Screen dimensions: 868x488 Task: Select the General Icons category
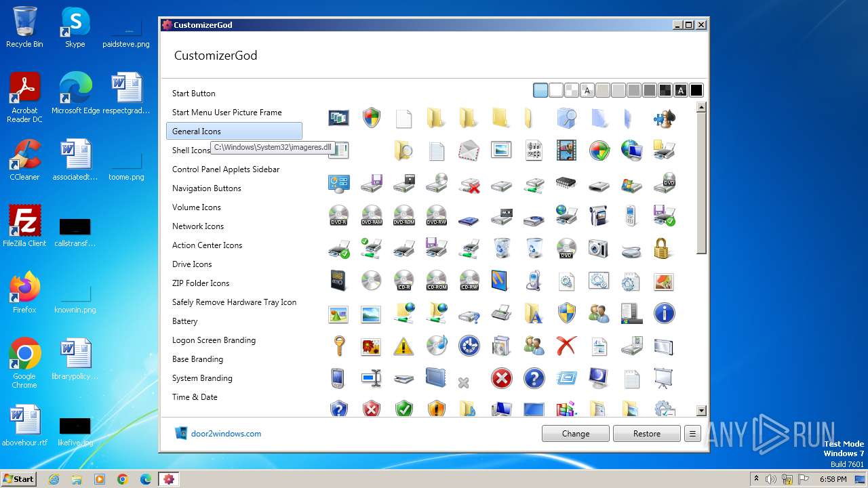point(234,131)
